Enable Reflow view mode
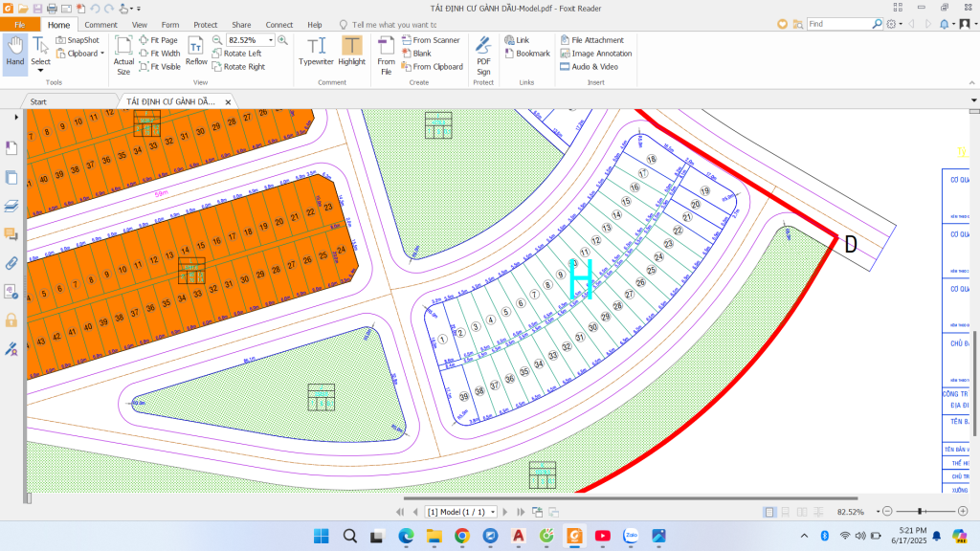 pos(196,52)
